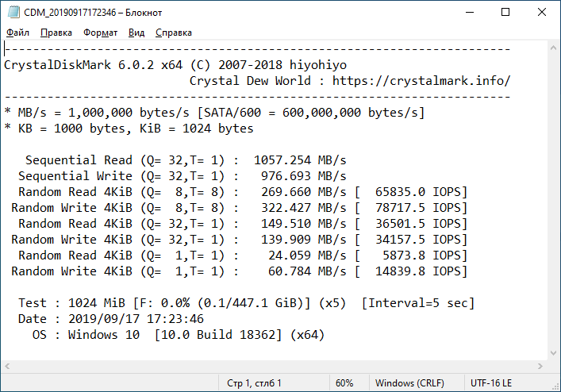Click the 24.059 MB/s value
Image resolution: width=561 pixels, height=392 pixels.
click(x=307, y=256)
